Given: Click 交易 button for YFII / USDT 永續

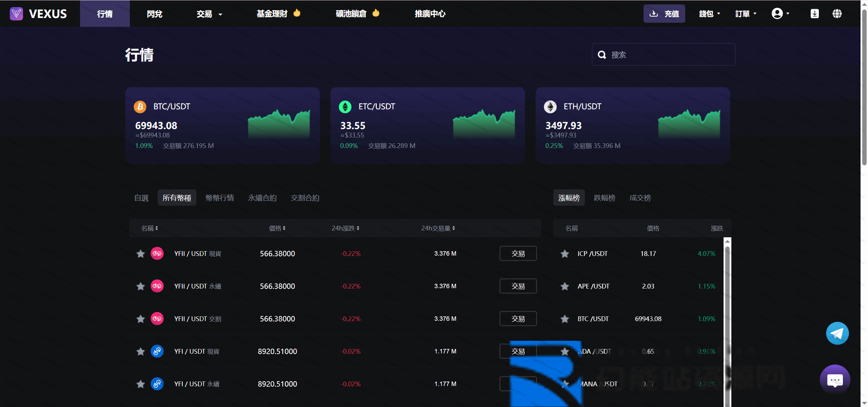Looking at the screenshot, I should (518, 286).
